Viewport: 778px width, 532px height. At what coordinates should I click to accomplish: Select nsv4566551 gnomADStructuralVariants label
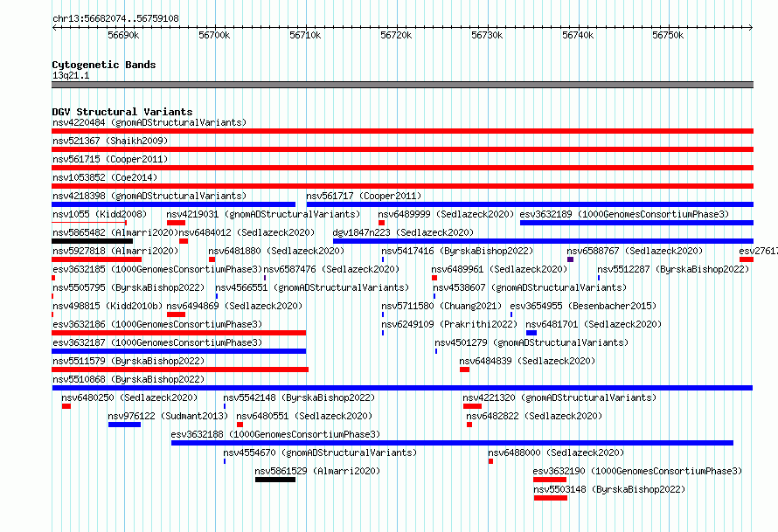click(x=312, y=287)
